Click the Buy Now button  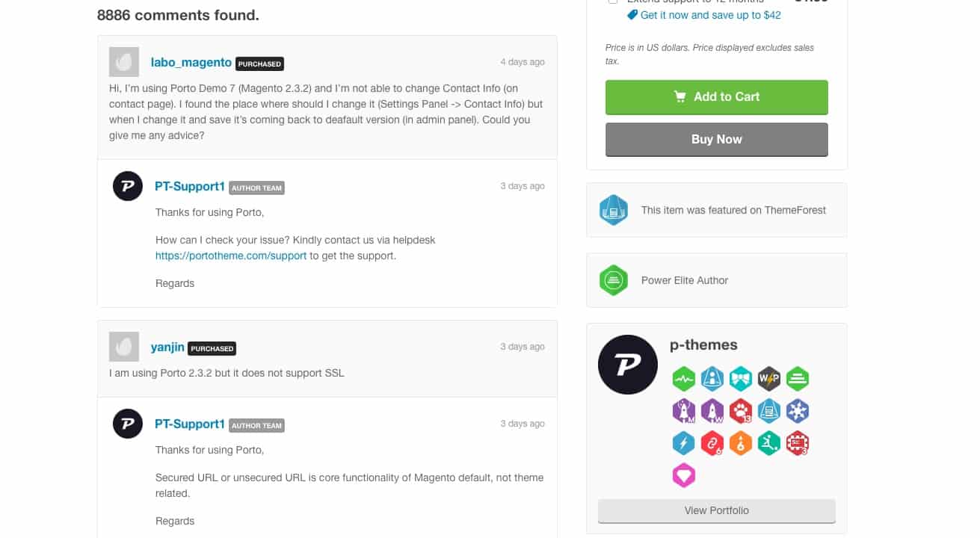[x=717, y=140]
